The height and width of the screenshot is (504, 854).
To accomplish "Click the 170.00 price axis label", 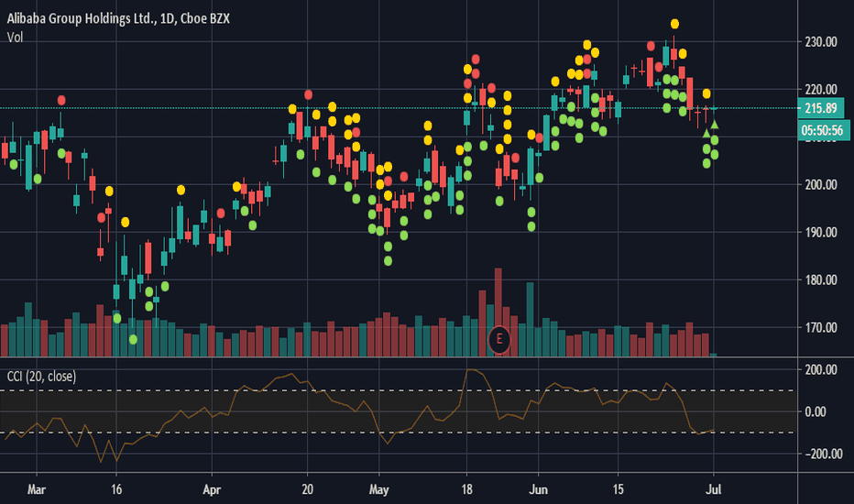I will click(x=821, y=327).
